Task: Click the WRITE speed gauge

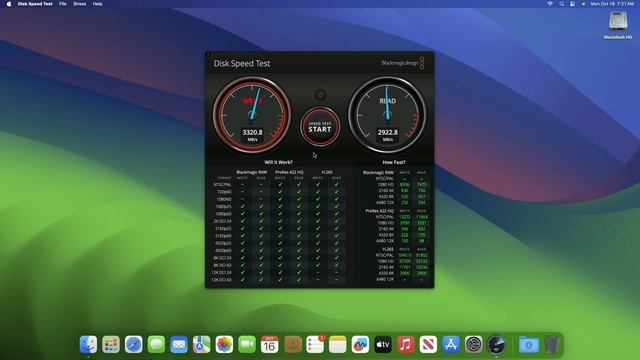Action: coord(252,114)
